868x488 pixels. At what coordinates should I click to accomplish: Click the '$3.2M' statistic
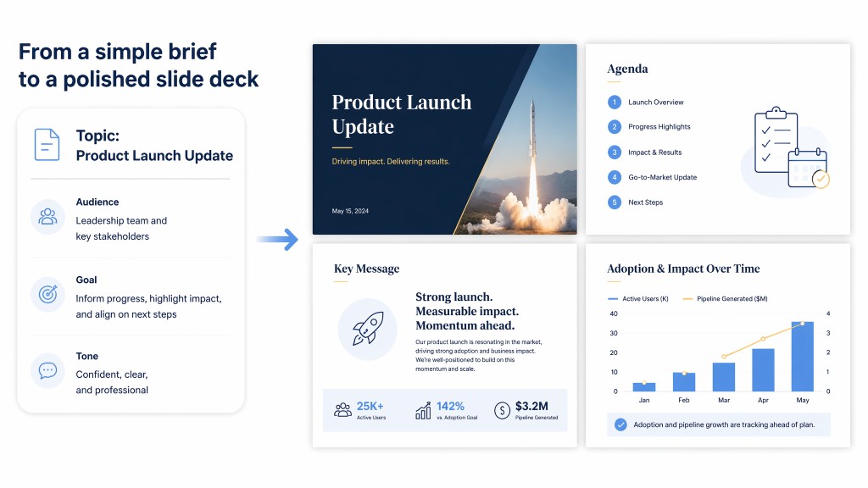coord(531,406)
